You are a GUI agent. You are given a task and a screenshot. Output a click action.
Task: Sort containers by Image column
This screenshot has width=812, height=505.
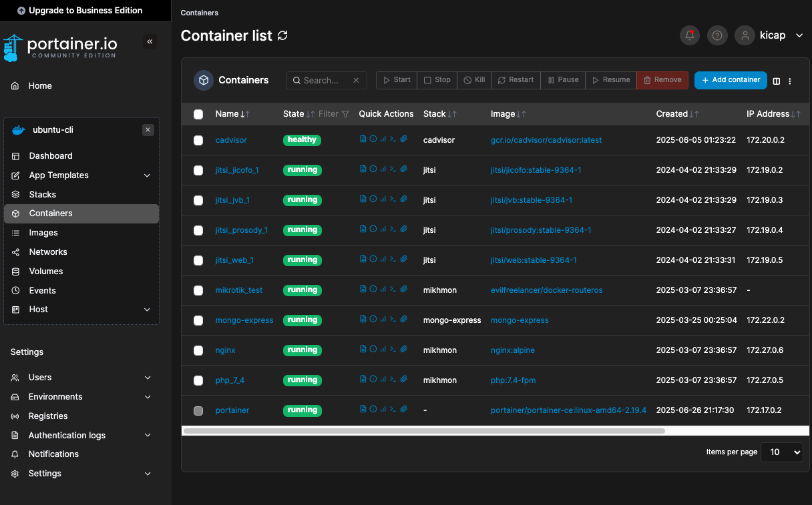(508, 114)
